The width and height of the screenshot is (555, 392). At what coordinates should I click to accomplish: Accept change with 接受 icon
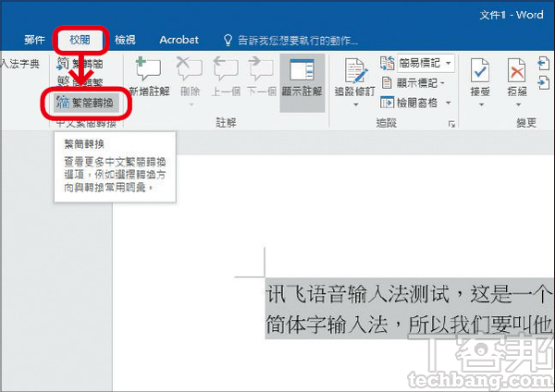(480, 70)
